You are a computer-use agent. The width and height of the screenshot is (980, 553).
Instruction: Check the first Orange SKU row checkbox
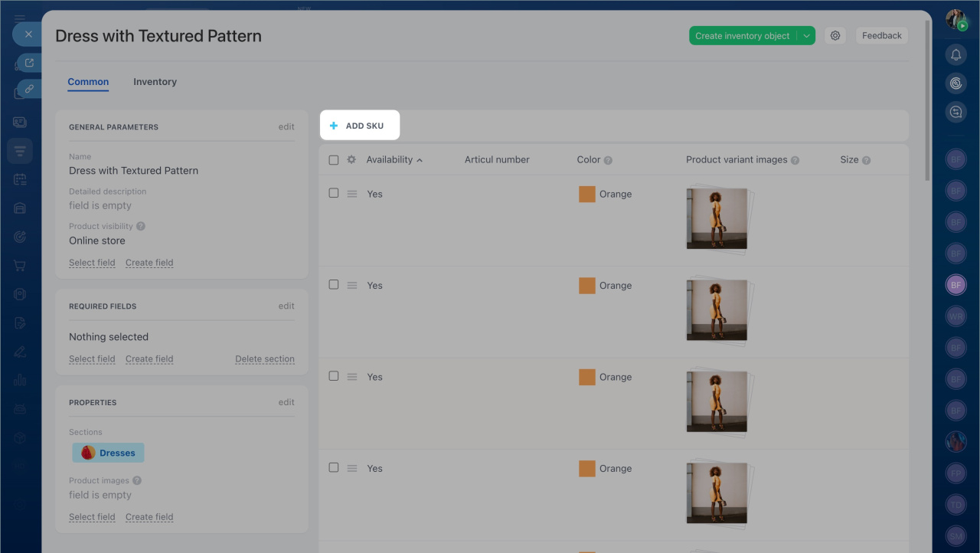click(333, 194)
